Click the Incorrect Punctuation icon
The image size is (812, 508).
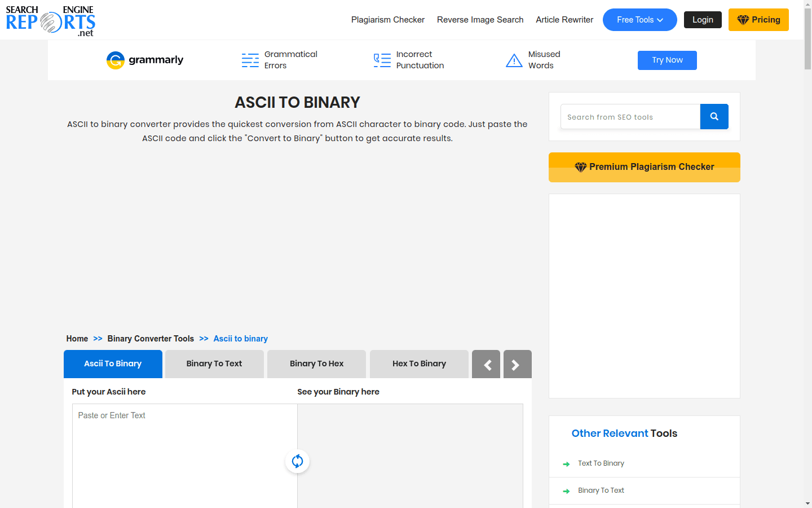pos(382,60)
